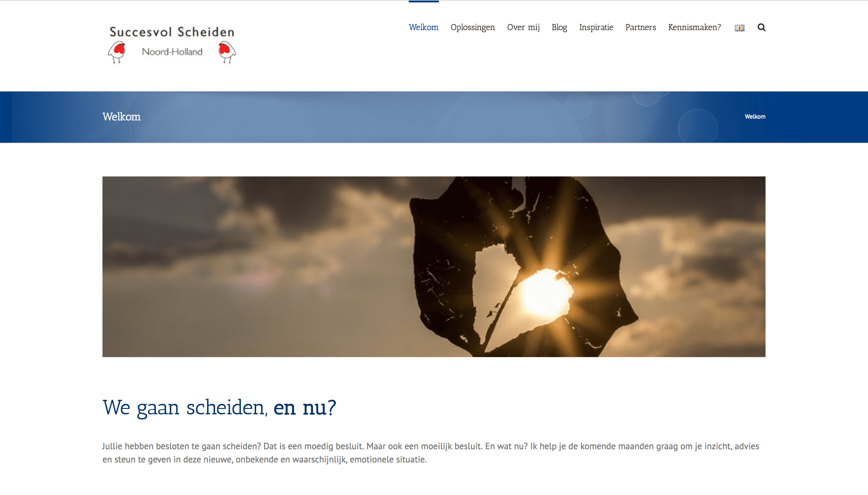Click the Welkom page title in the banner

click(121, 117)
